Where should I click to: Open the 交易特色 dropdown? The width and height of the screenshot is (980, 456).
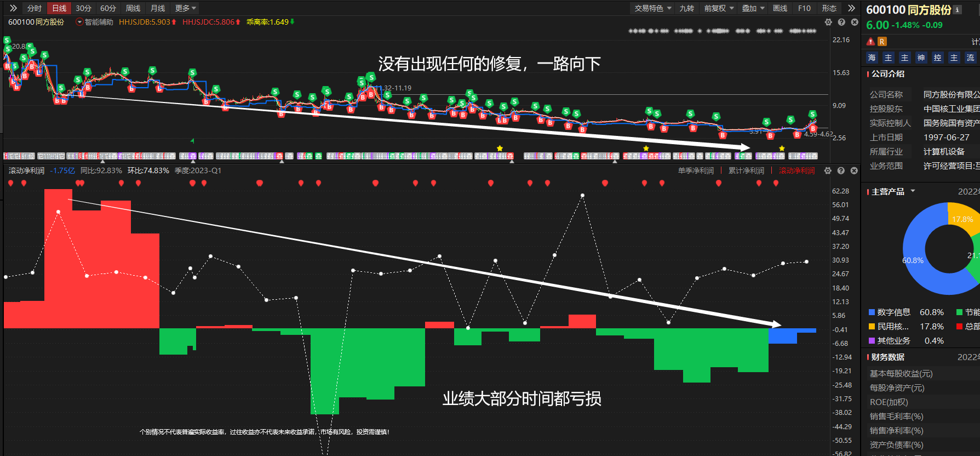[653, 8]
